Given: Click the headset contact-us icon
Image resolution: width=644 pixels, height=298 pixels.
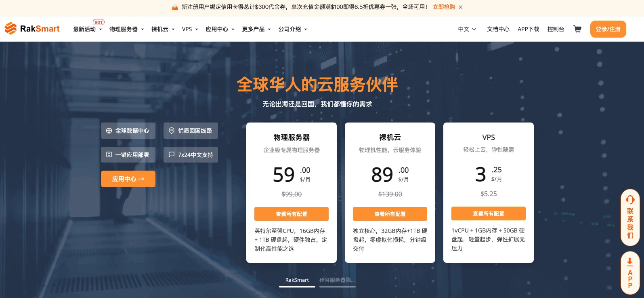Looking at the screenshot, I should click(630, 199).
